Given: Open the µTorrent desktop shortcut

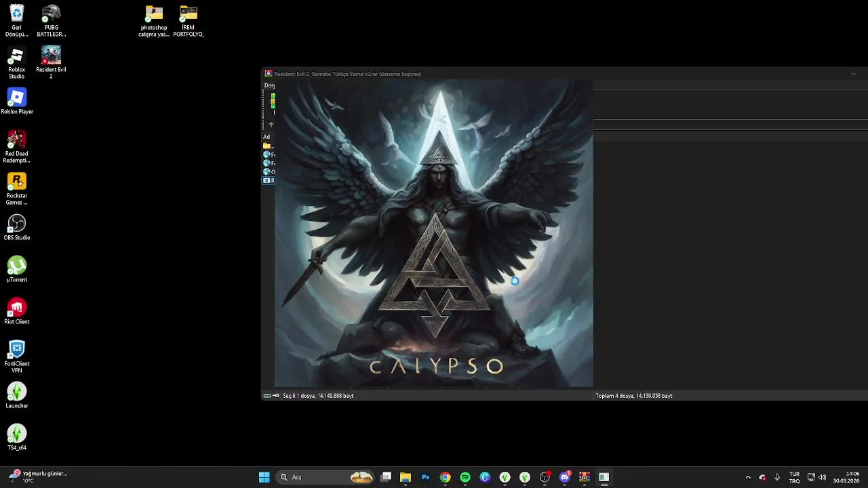Looking at the screenshot, I should (x=17, y=270).
